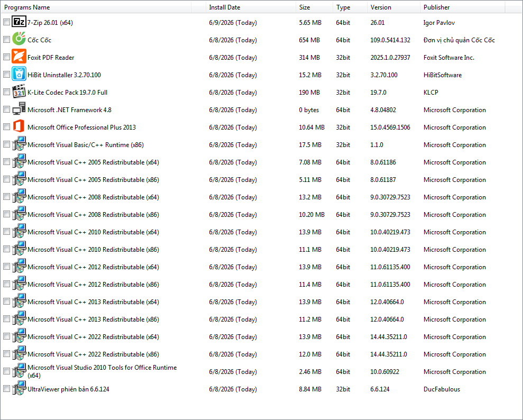Click version '4.8.04802' cell
The image size is (523, 420).
coord(383,109)
